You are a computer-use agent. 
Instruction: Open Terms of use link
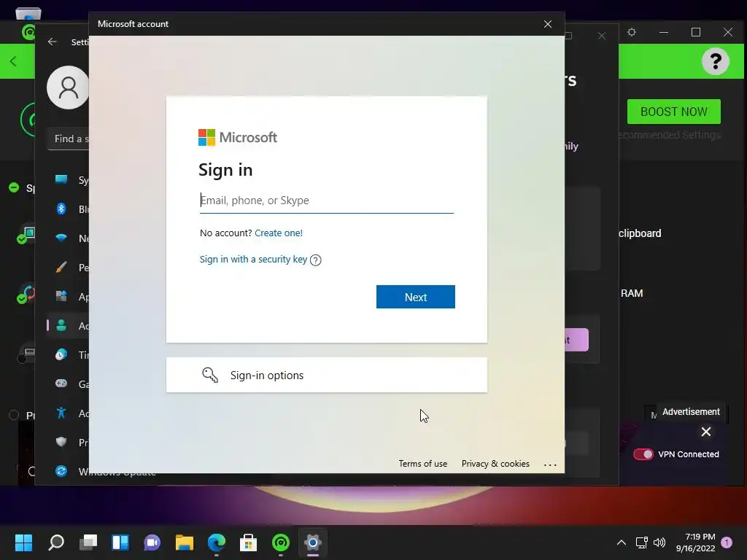pos(423,463)
